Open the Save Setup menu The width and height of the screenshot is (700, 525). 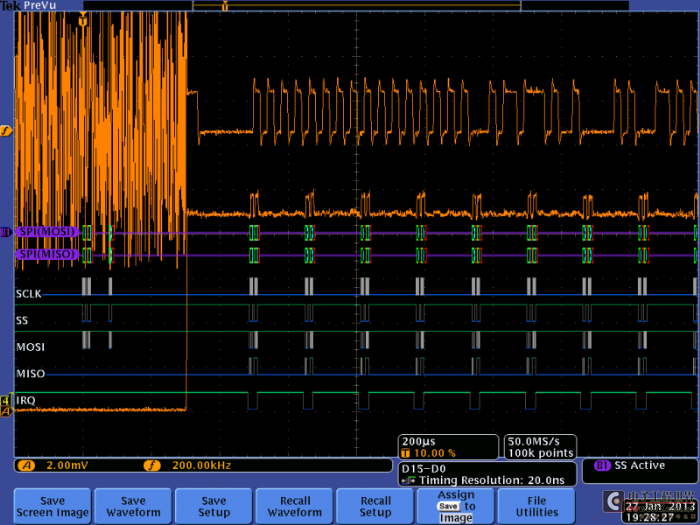point(214,506)
